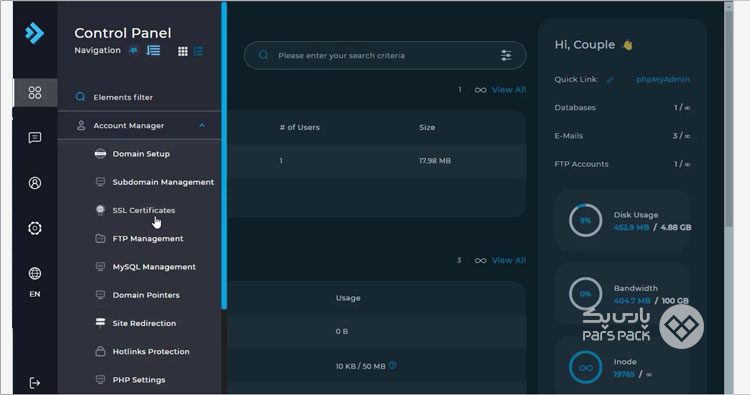Screen dimensions: 750x395
Task: Click the help icon beside 10 KB / 50 MB
Action: (x=392, y=365)
